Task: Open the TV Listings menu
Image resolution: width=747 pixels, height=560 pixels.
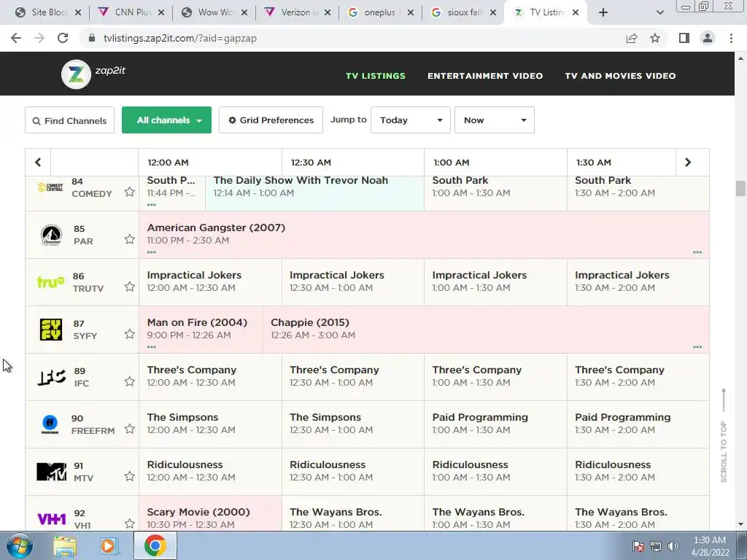Action: coord(376,76)
